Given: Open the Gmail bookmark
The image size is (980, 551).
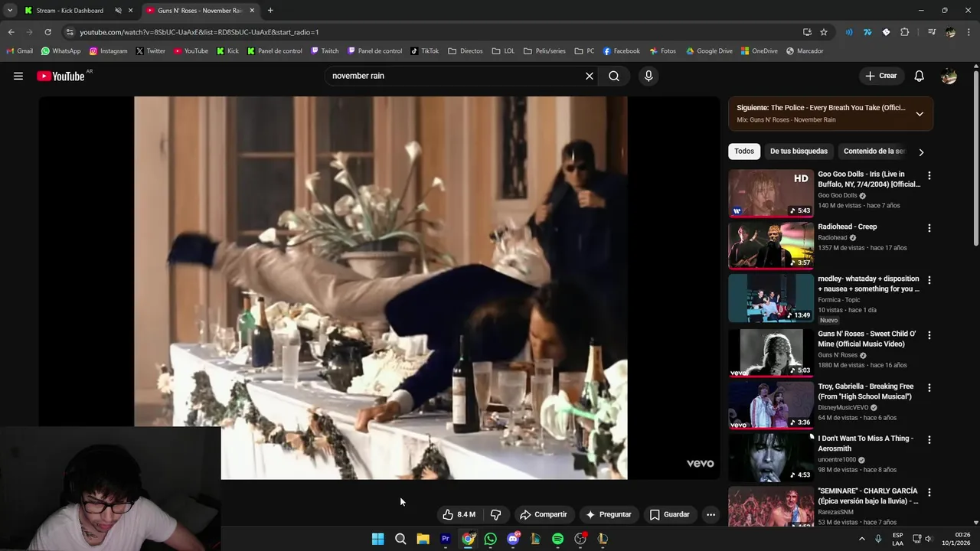Looking at the screenshot, I should point(20,51).
